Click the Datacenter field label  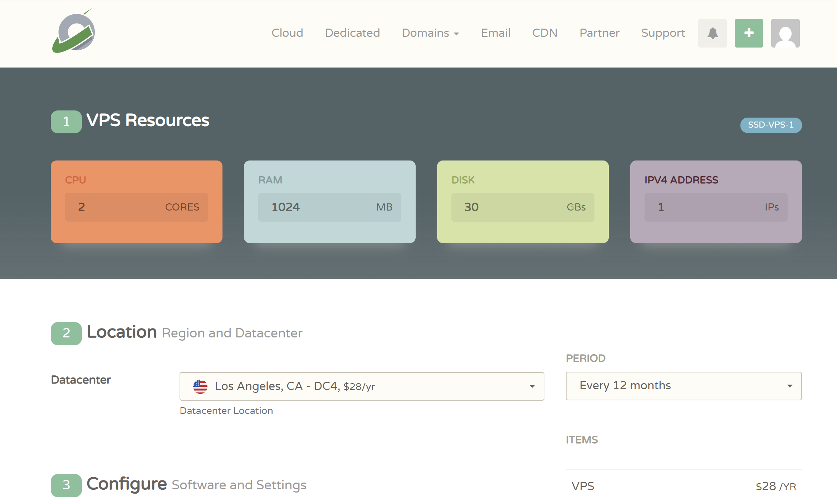81,380
